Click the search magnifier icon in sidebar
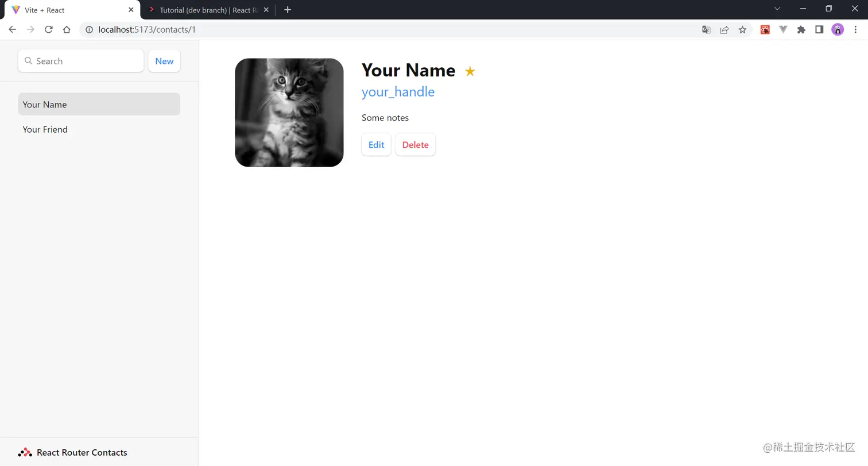 (x=28, y=61)
